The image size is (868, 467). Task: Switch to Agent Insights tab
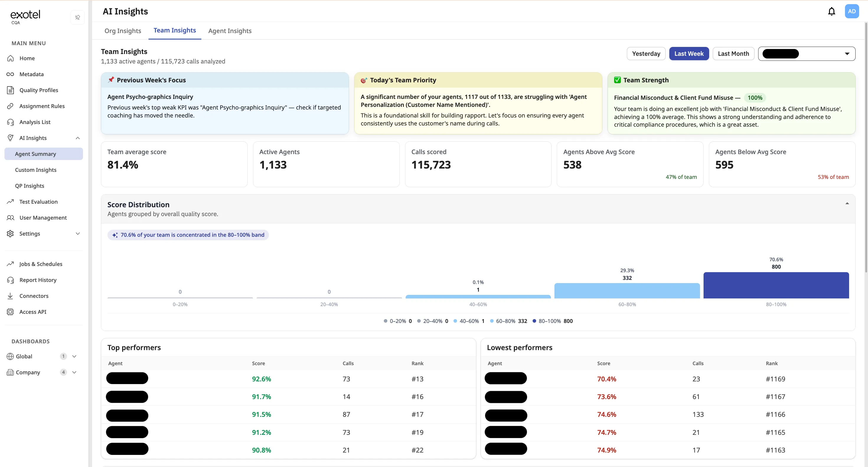pyautogui.click(x=230, y=31)
